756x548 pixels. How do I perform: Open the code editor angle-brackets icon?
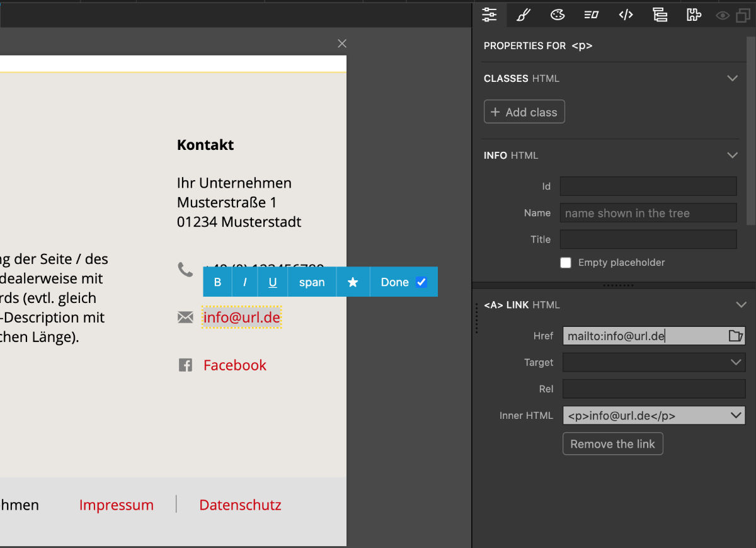[x=626, y=14]
